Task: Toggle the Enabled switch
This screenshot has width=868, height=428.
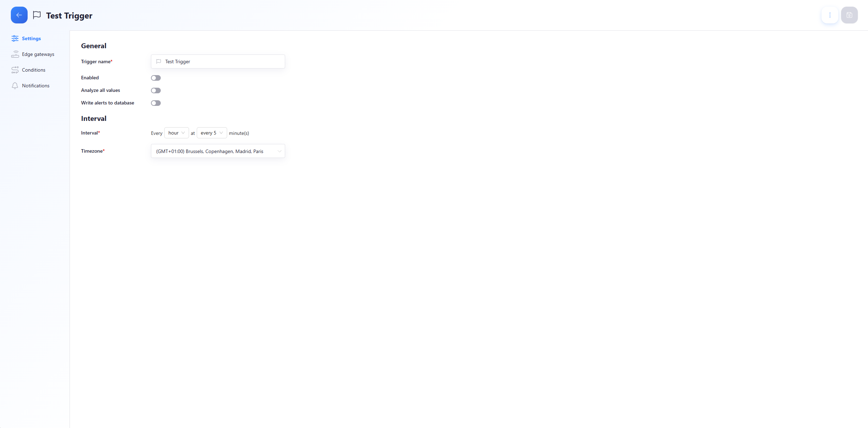Action: [156, 78]
